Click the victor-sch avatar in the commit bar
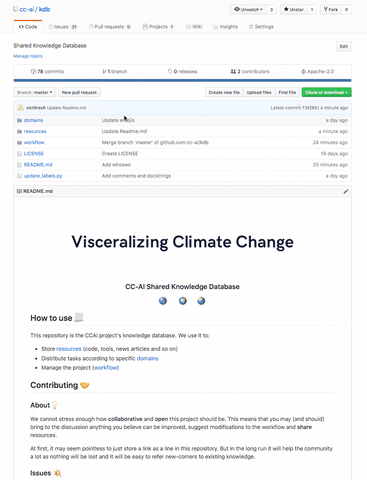Viewport: 367px width, 480px height. point(21,108)
